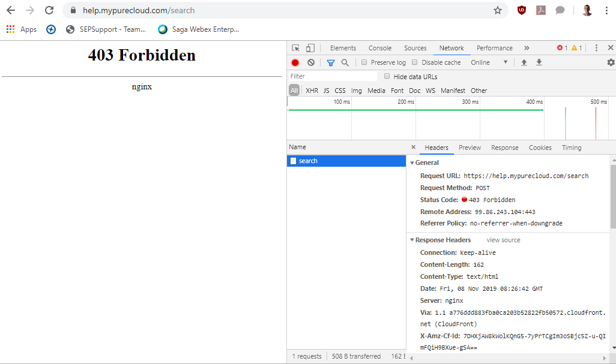Bookmark this page with the star icon

pyautogui.click(x=498, y=11)
